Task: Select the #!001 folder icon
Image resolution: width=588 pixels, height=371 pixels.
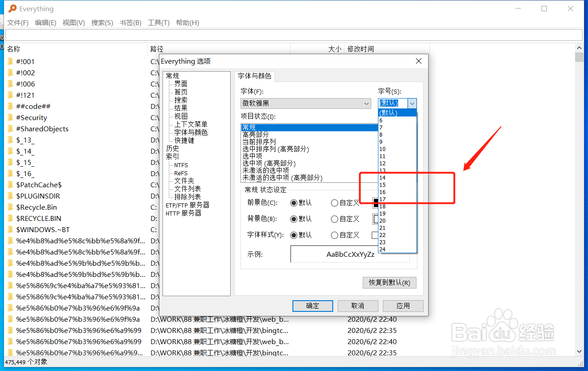Action: 10,61
